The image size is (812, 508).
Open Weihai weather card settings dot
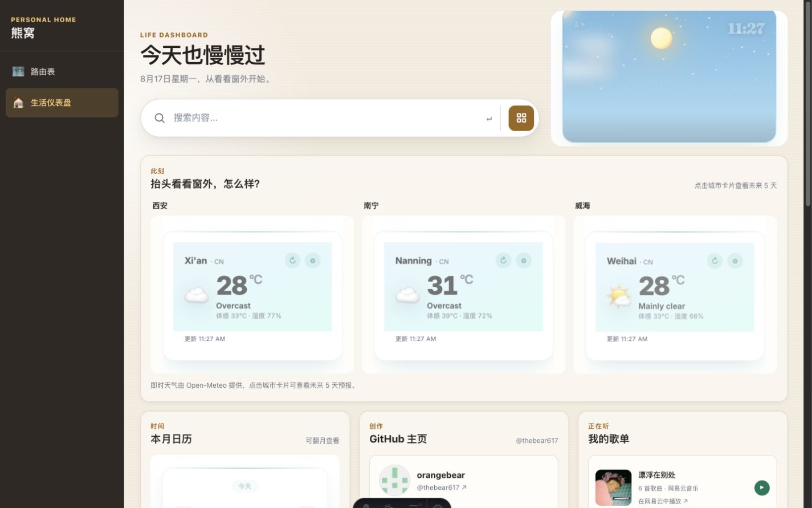tap(735, 261)
